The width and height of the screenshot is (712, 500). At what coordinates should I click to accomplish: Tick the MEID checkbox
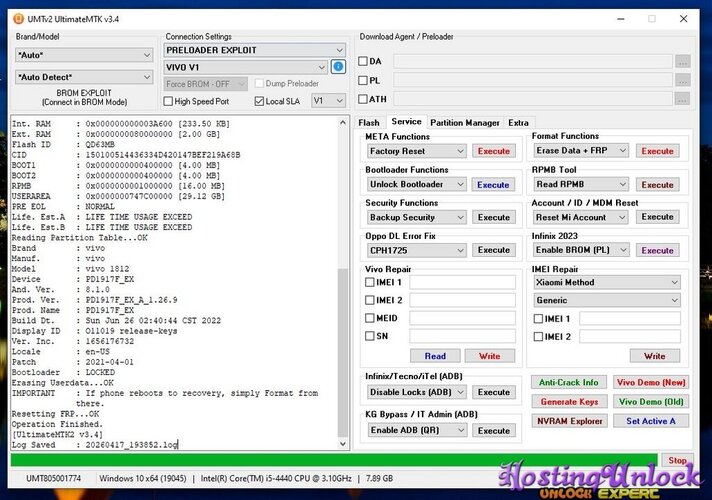pos(370,318)
